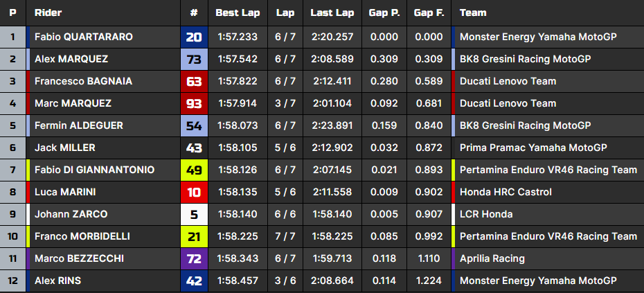
Task: Click the Team column header
Action: click(473, 13)
